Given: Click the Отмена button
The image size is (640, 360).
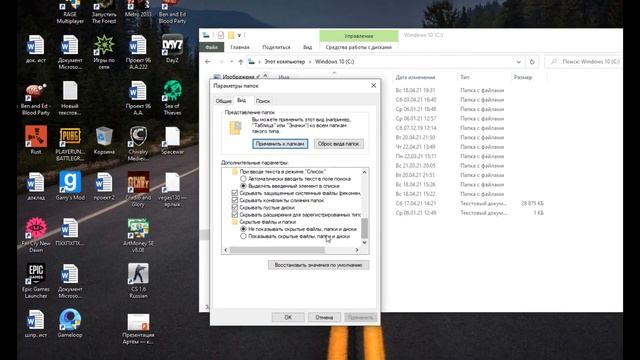Looking at the screenshot, I should (324, 317).
